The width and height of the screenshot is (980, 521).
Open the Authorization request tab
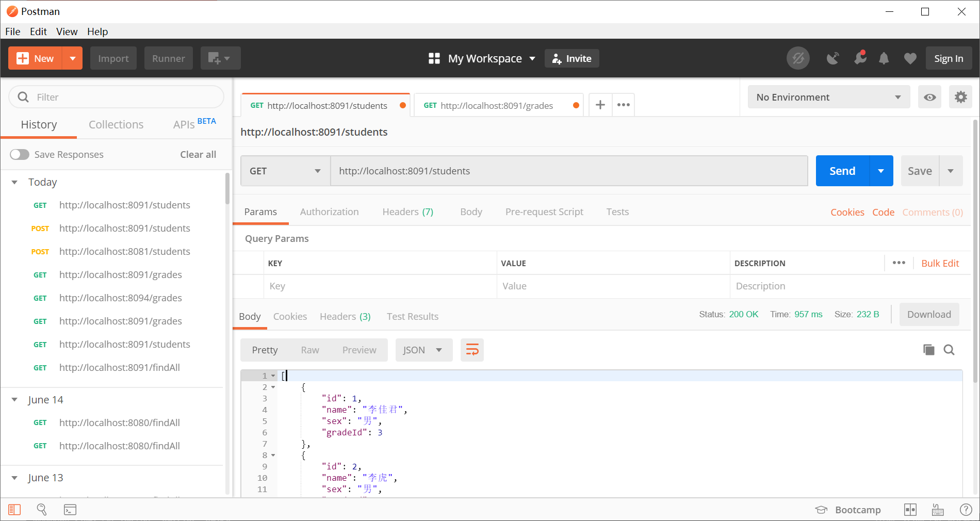(329, 212)
